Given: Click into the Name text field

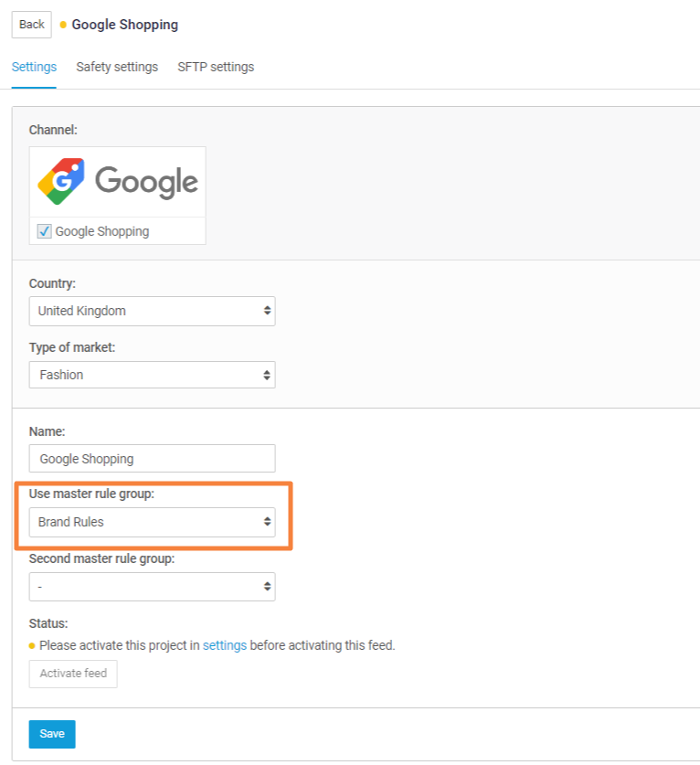Looking at the screenshot, I should pyautogui.click(x=152, y=459).
